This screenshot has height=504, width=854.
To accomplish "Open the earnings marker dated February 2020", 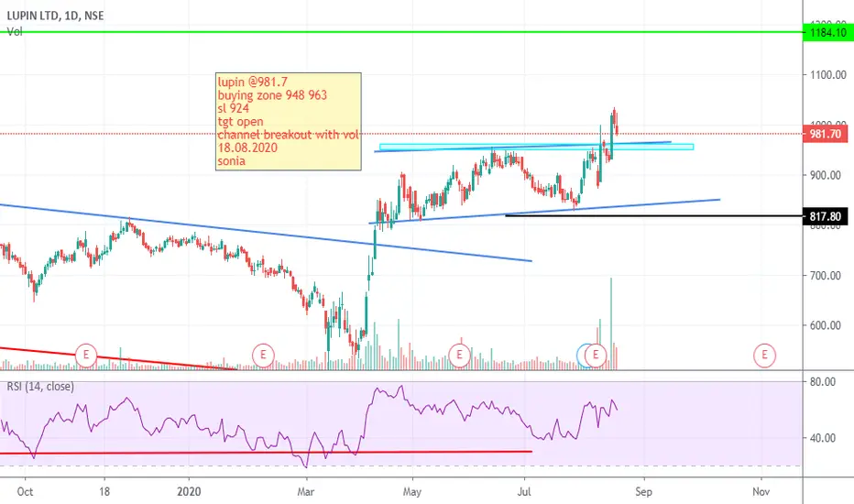I will 263,356.
